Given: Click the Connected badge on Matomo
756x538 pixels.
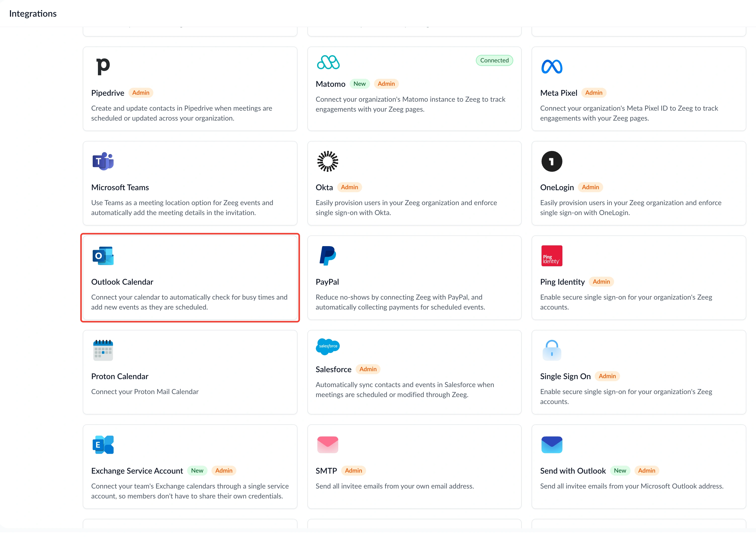Looking at the screenshot, I should (x=494, y=60).
